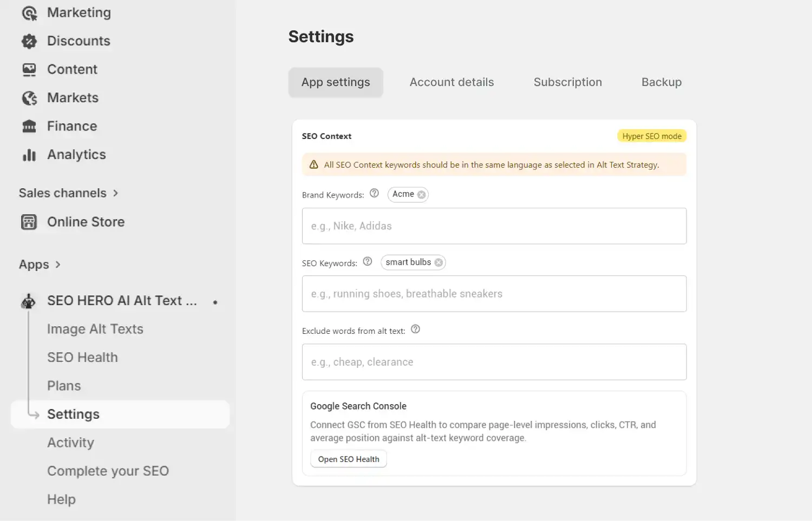812x521 pixels.
Task: Open Complete your SEO page
Action: 108,471
